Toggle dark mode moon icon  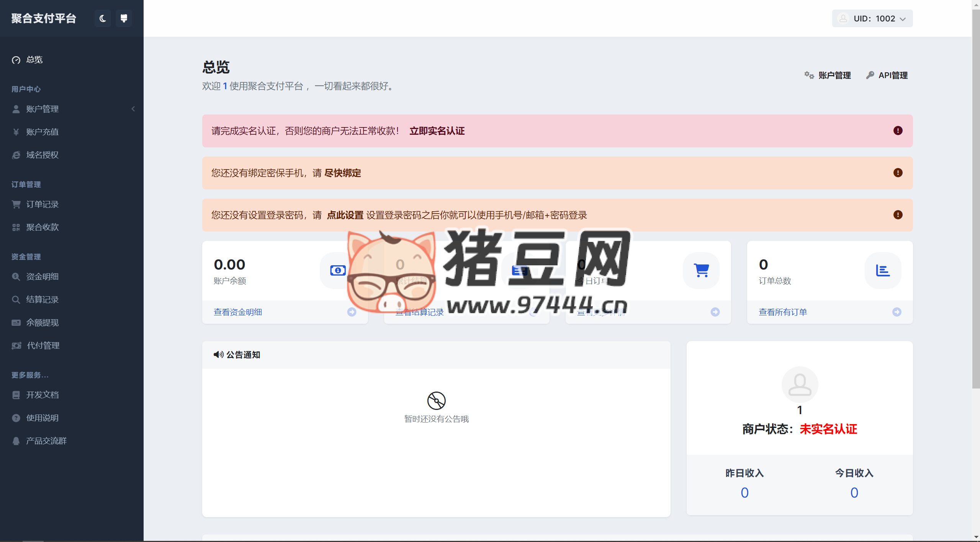pos(103,18)
